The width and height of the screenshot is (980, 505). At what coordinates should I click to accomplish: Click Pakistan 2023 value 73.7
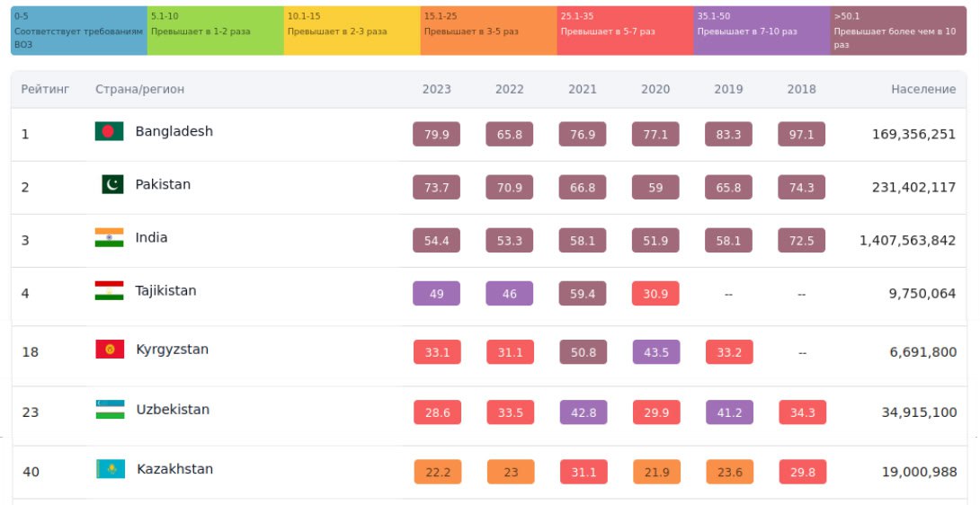pos(436,188)
